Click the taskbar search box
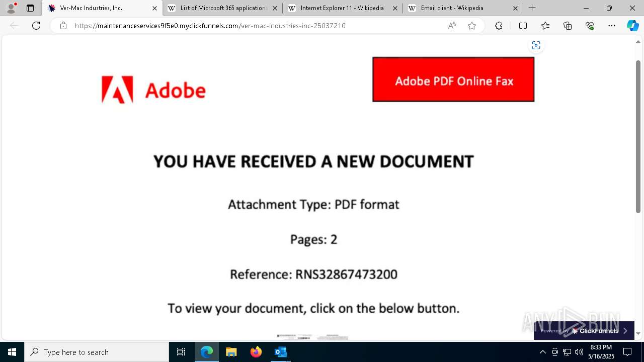The height and width of the screenshot is (362, 644). coord(97,352)
